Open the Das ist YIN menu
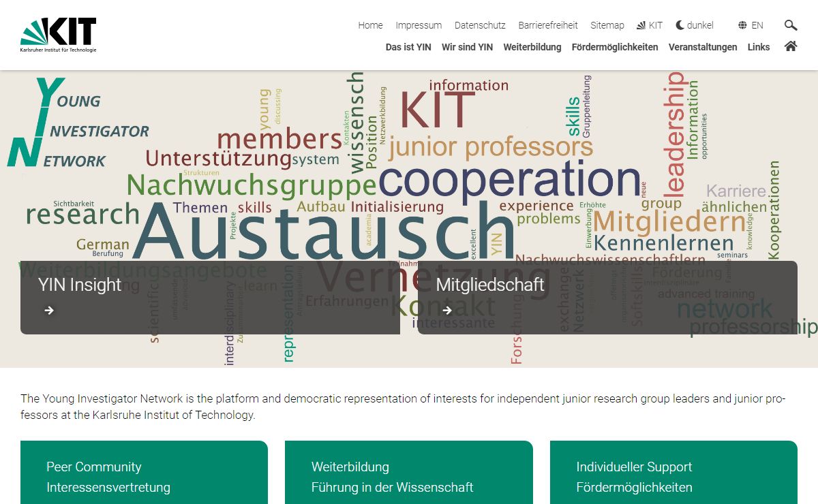818x504 pixels. coord(408,47)
